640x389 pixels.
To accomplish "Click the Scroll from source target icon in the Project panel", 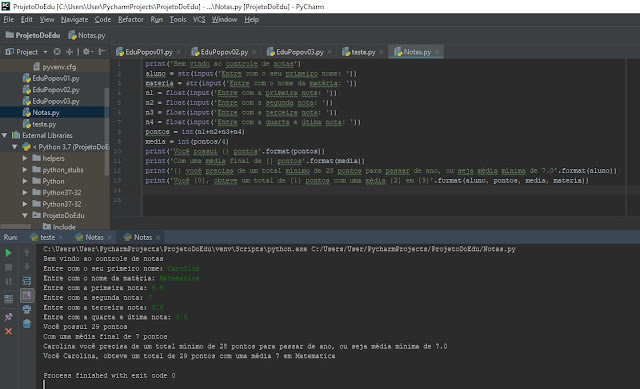I will click(57, 52).
